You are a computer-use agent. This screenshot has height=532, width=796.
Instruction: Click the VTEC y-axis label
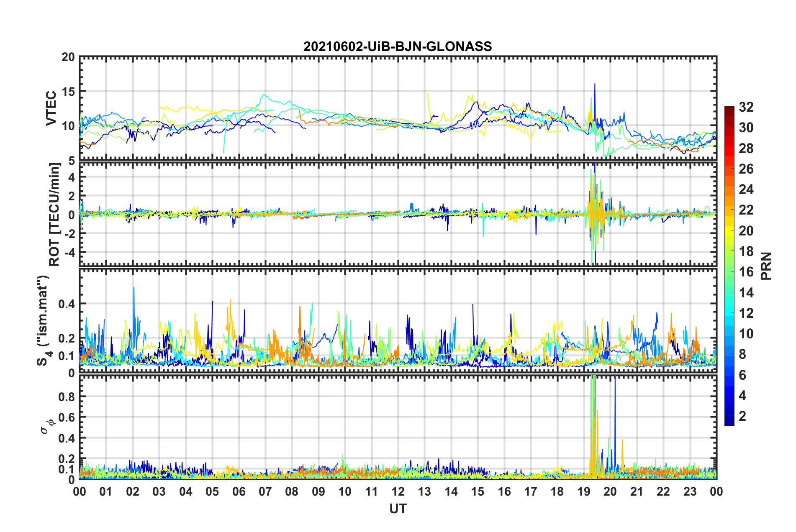pyautogui.click(x=51, y=108)
